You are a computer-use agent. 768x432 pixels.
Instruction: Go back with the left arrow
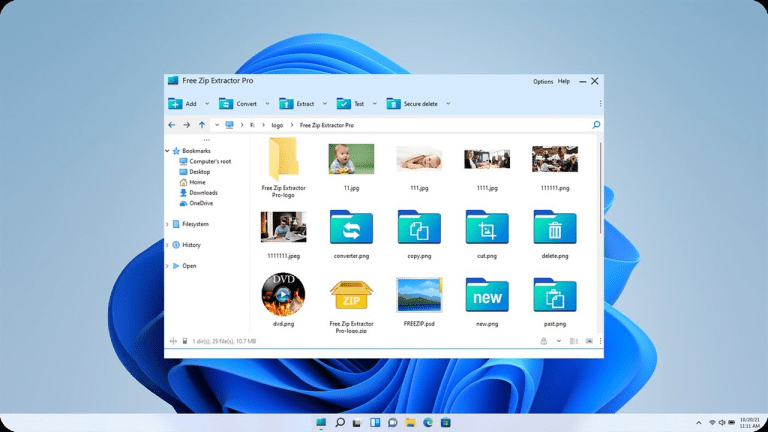point(171,125)
